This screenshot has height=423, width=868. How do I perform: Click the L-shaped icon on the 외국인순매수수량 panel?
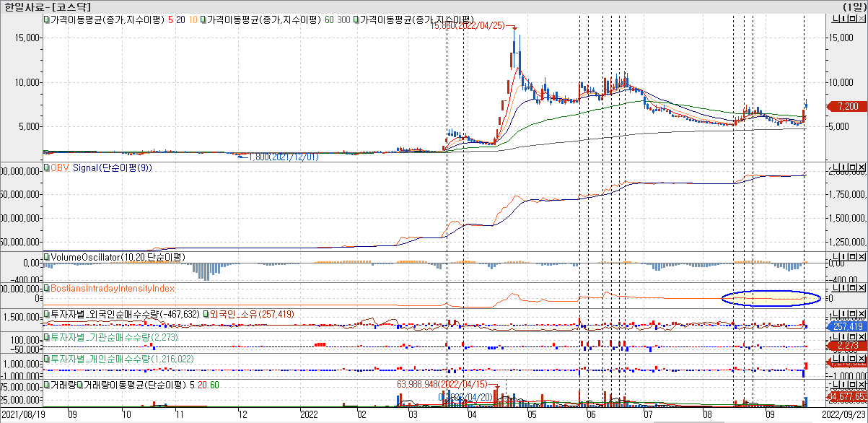pos(836,315)
